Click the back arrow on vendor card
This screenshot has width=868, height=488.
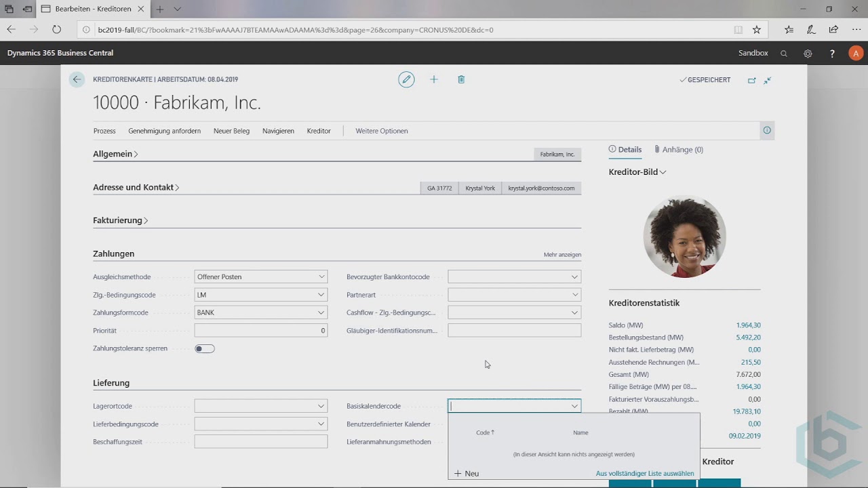77,79
